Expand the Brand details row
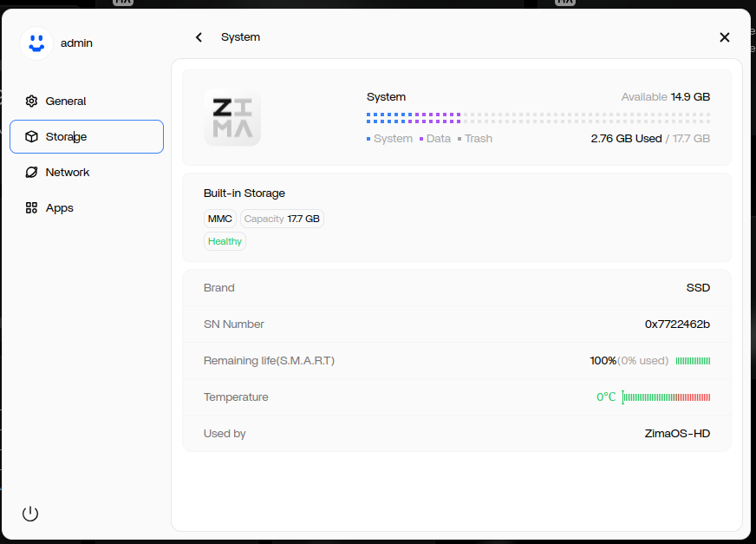 pos(456,287)
